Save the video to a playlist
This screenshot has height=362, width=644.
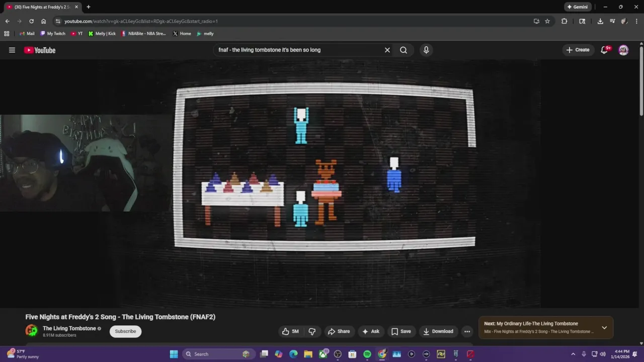[401, 331]
